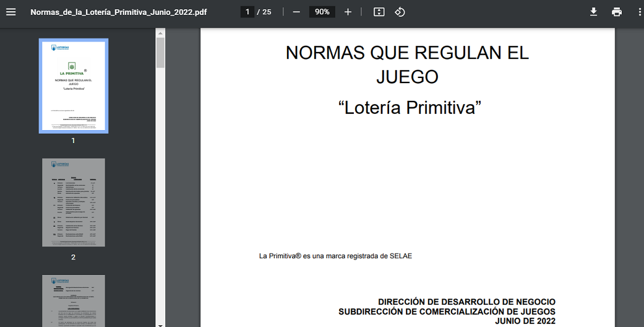Click the text JUNIO DE 2022
The width and height of the screenshot is (644, 327).
(525, 321)
